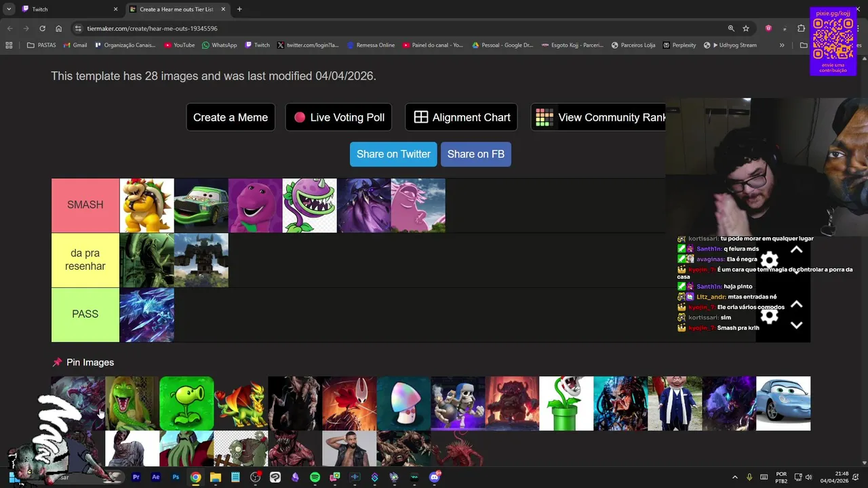Pick the Predator image
868x488 pixels.
click(x=620, y=403)
